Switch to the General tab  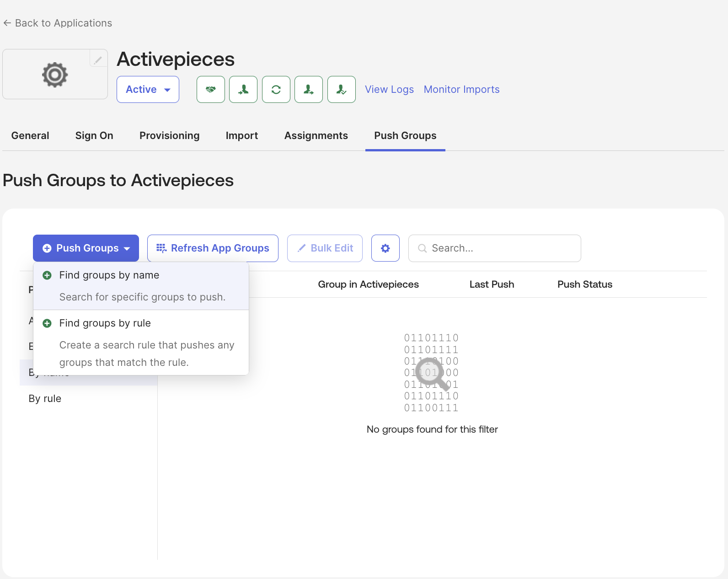coord(30,136)
